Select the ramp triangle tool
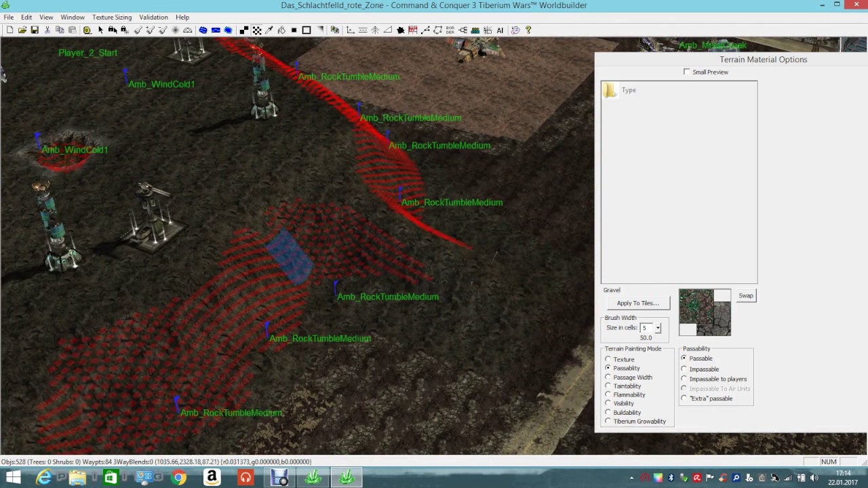The width and height of the screenshot is (868, 488). [x=387, y=30]
